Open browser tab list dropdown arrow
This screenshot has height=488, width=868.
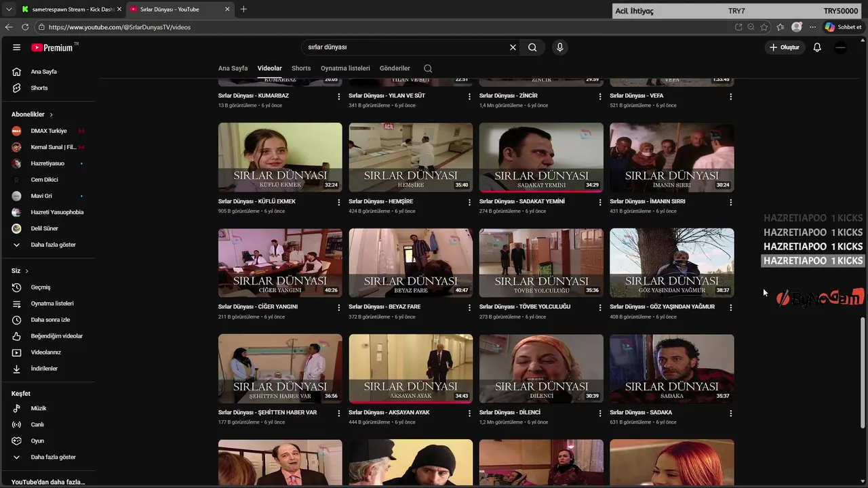pos(8,9)
